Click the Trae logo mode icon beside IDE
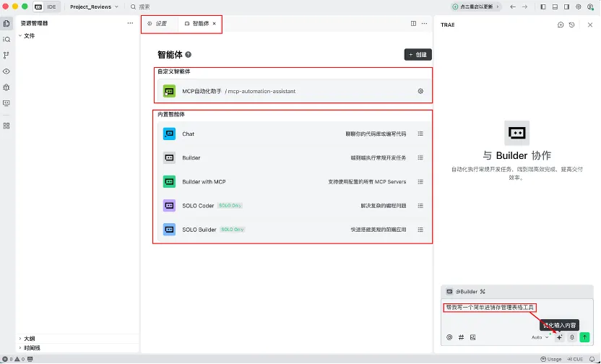Viewport: 601px width, 364px height. (x=38, y=7)
